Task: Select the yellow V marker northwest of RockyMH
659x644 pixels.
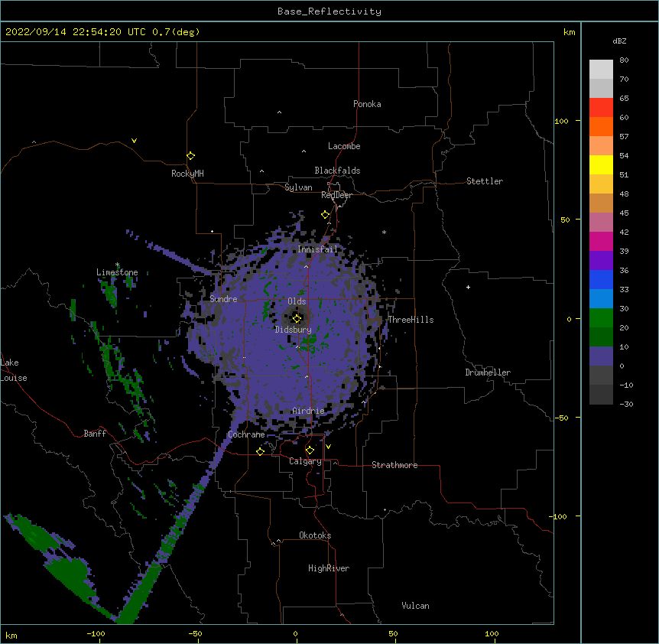Action: [134, 141]
